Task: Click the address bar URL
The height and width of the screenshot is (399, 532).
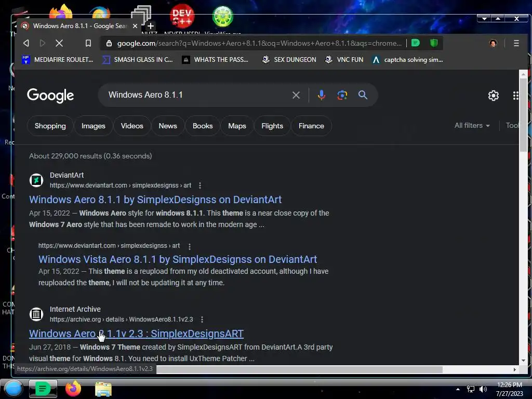Action: 259,43
